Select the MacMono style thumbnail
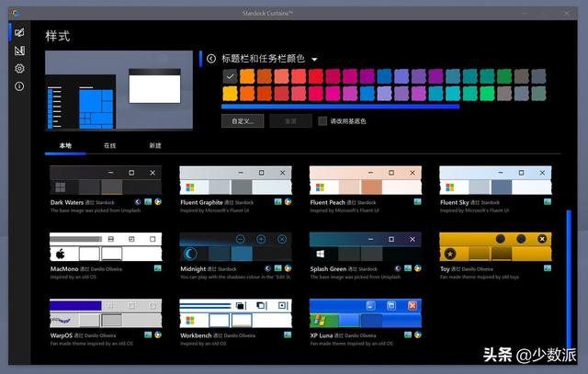This screenshot has width=588, height=374. (106, 246)
